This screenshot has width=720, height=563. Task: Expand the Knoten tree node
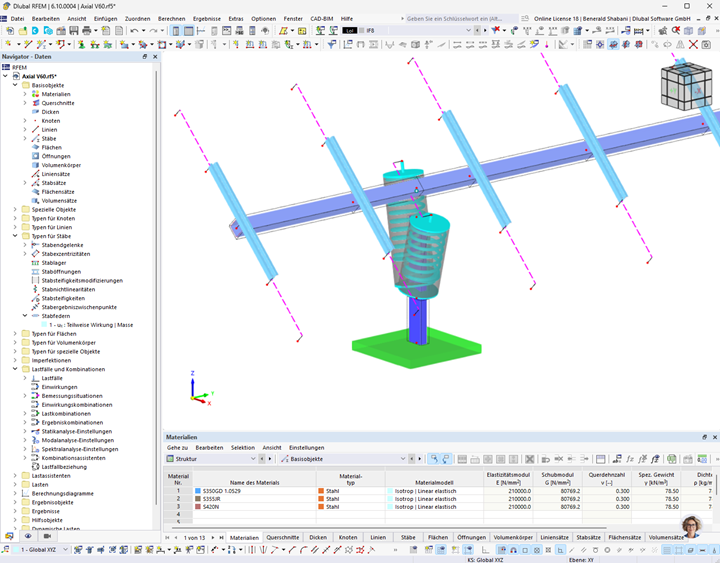[x=25, y=121]
